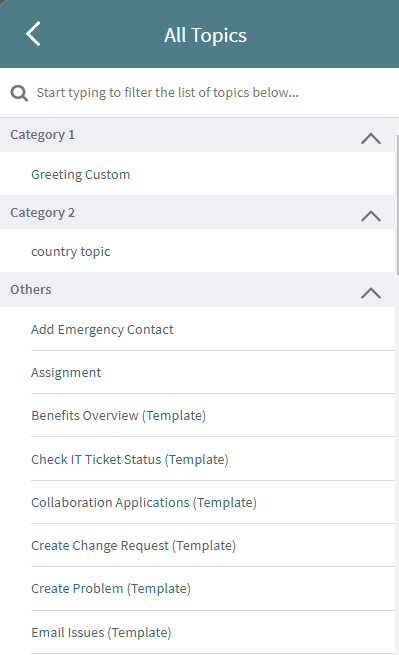The width and height of the screenshot is (399, 655).
Task: Collapse Category 2 with its chevron
Action: [x=371, y=216]
